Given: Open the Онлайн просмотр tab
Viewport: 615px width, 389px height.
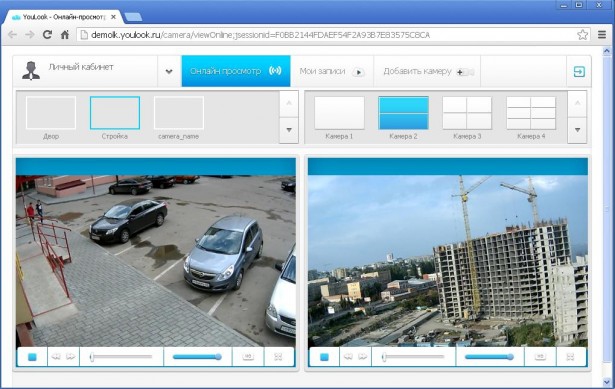Looking at the screenshot, I should point(236,71).
